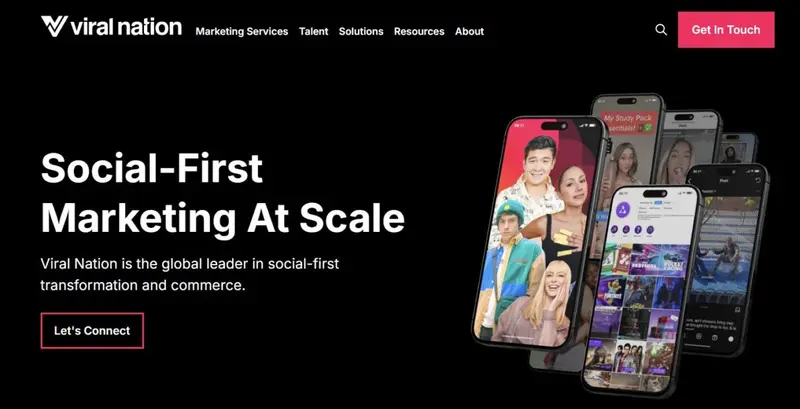Click the Viral Nation logo
800x409 pixels.
[111, 26]
